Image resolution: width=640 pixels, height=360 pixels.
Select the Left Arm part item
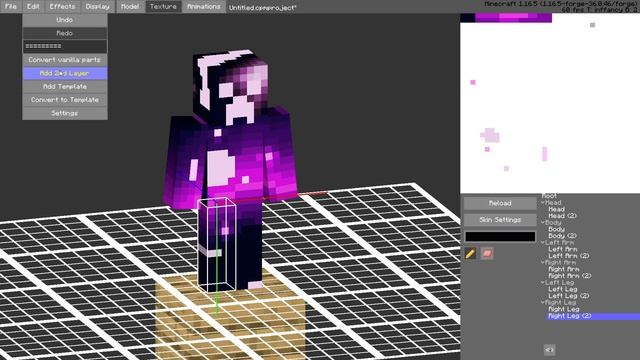(563, 249)
